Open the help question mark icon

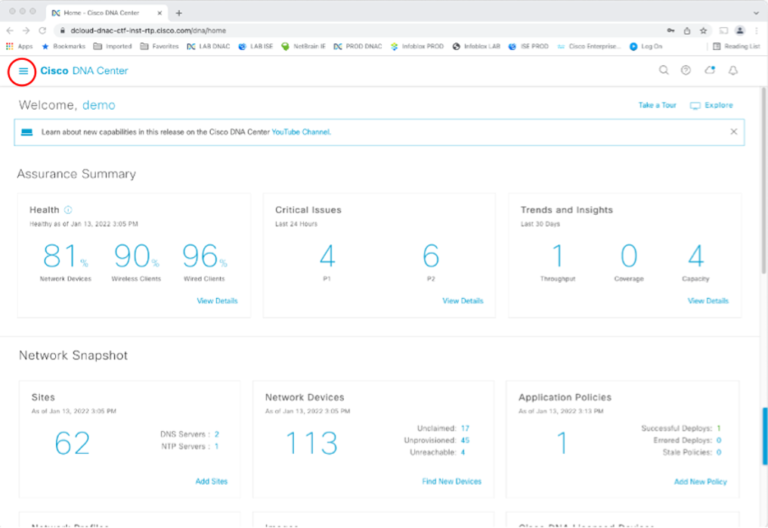(686, 70)
